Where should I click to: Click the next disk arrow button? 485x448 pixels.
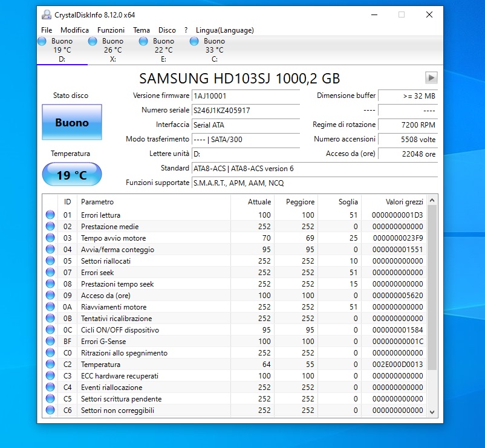point(431,77)
